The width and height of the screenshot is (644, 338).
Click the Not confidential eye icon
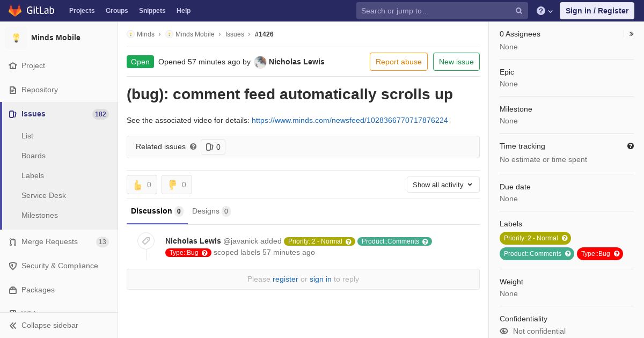click(x=504, y=331)
